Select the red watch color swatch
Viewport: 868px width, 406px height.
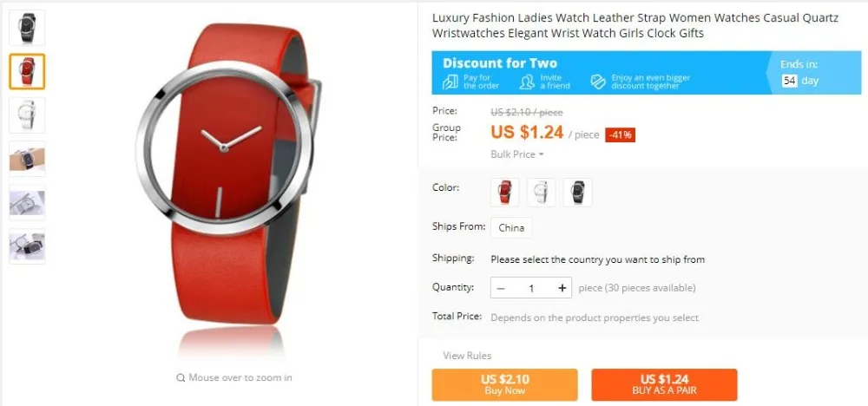tap(505, 193)
